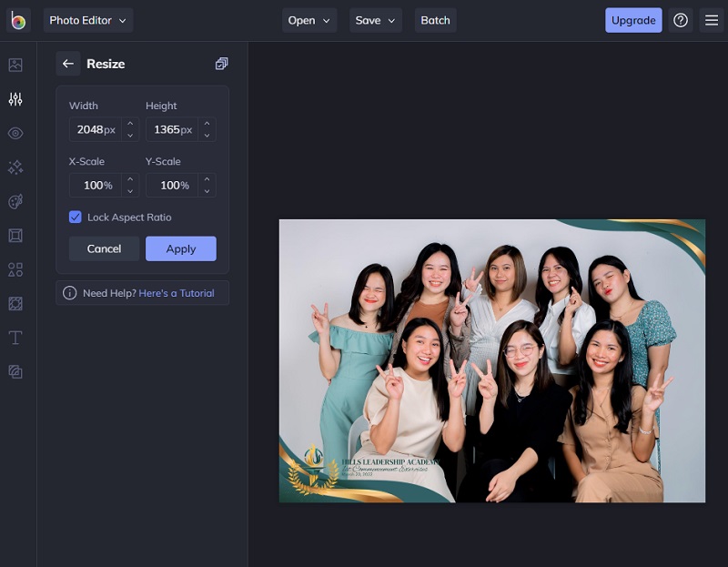Open the Effects eye icon panel
728x567 pixels.
[15, 133]
